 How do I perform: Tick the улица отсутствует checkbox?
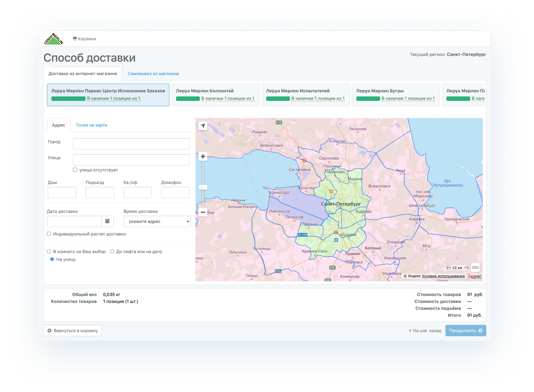[x=75, y=170]
